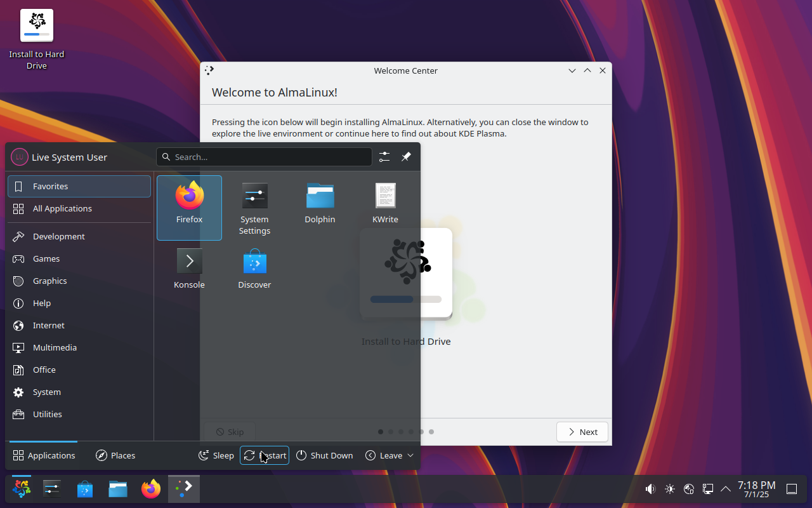Expand hidden system tray icons
Viewport: 812px width, 508px height.
point(726,489)
